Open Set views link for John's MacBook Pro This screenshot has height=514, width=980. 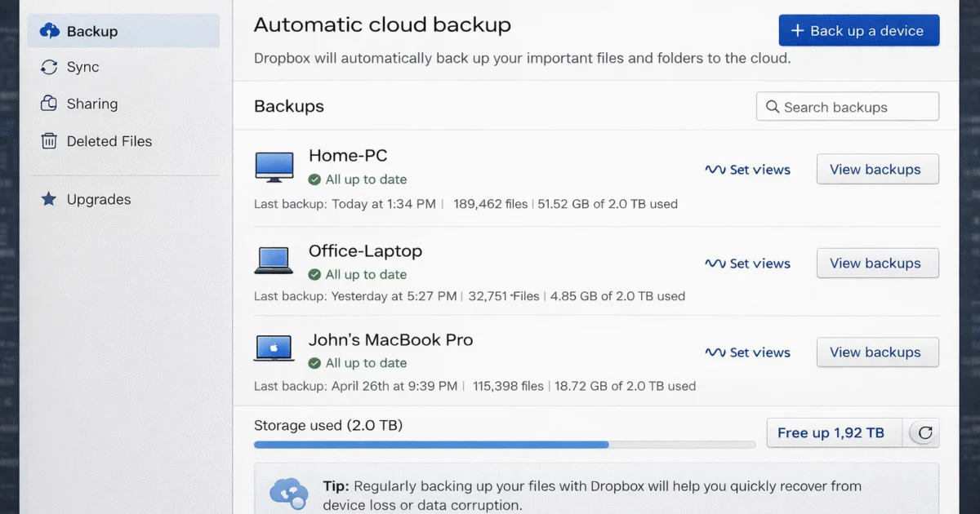[747, 352]
